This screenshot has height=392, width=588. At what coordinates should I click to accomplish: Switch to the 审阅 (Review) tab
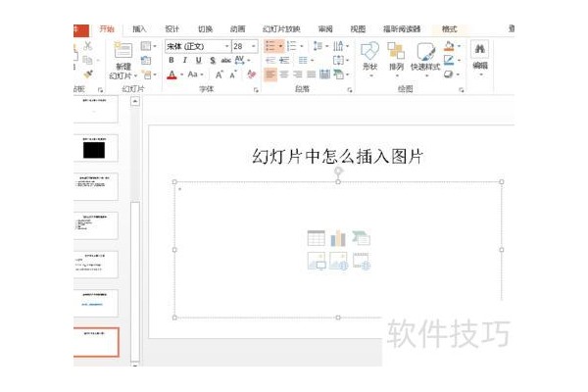pyautogui.click(x=325, y=28)
